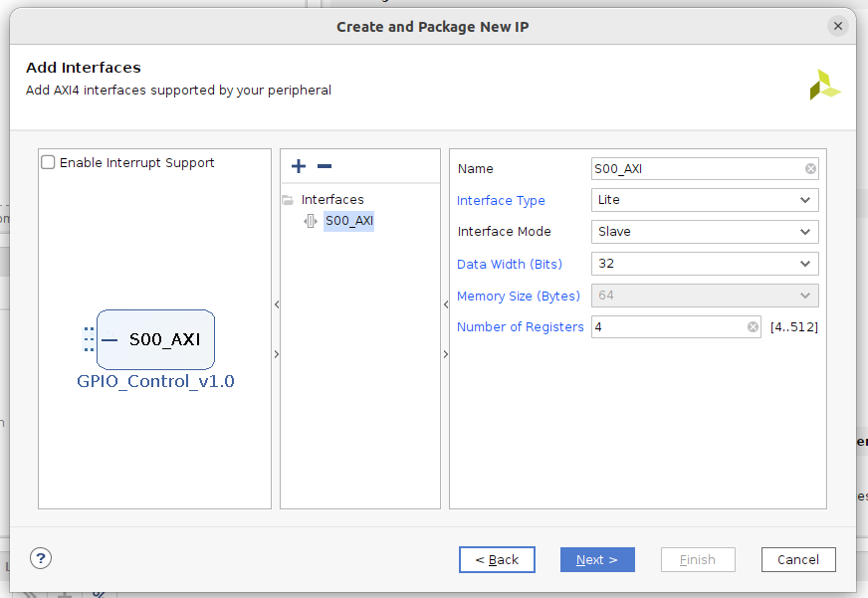The width and height of the screenshot is (868, 598).
Task: Click the Xilinx logo in header
Action: click(824, 85)
